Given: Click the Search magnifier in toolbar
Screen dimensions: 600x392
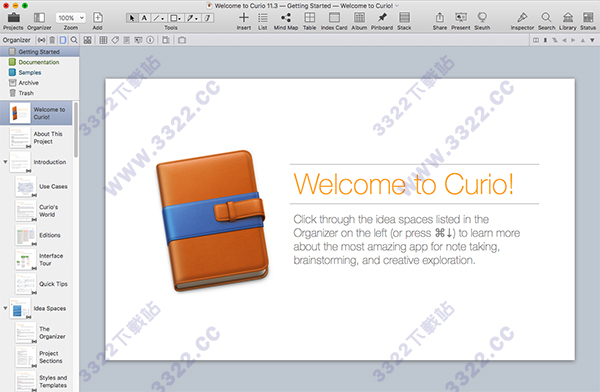Looking at the screenshot, I should 546,18.
